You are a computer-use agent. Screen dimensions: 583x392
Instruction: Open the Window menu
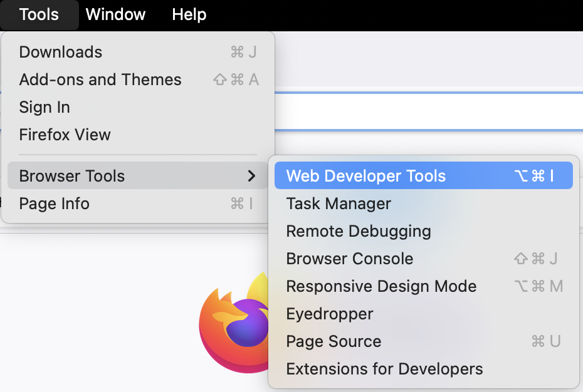[x=115, y=14]
